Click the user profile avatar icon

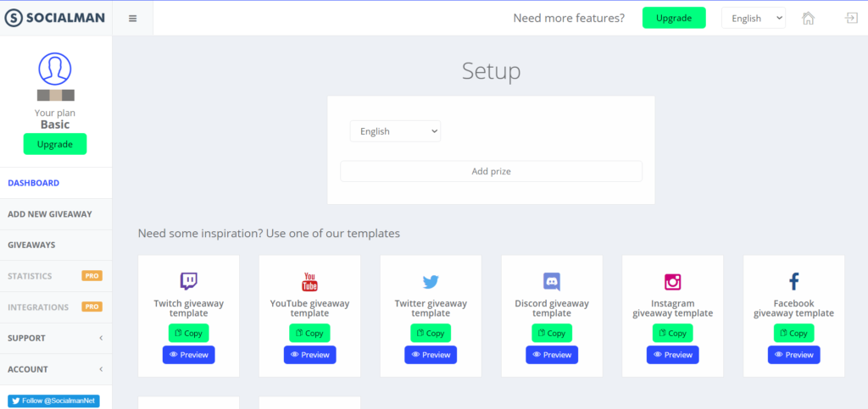(55, 69)
